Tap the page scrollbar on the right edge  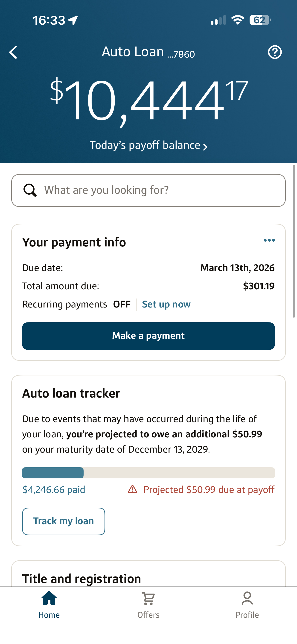(294, 241)
